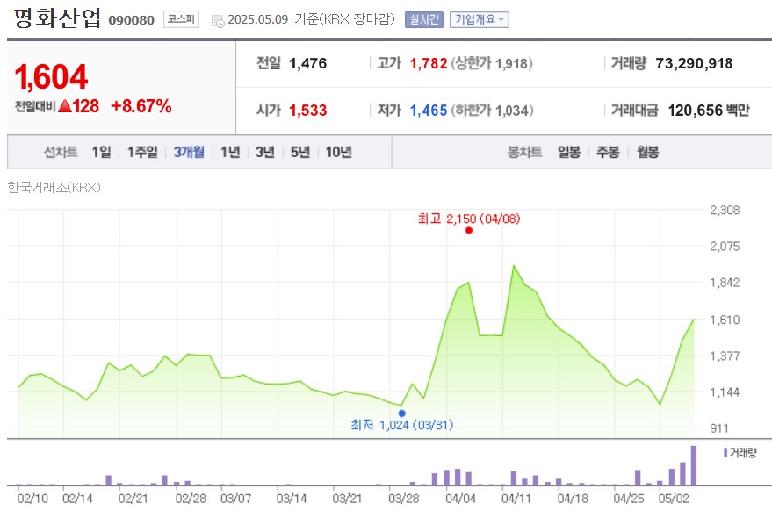Open the 기업개요 dropdown
772x532 pixels.
479,19
